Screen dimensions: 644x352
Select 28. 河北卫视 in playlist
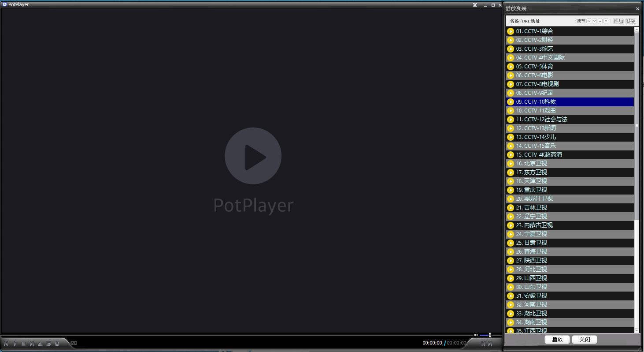570,270
